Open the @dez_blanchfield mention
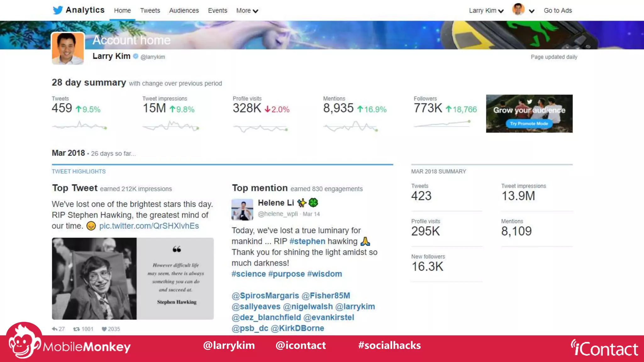The image size is (644, 362). [x=266, y=318]
